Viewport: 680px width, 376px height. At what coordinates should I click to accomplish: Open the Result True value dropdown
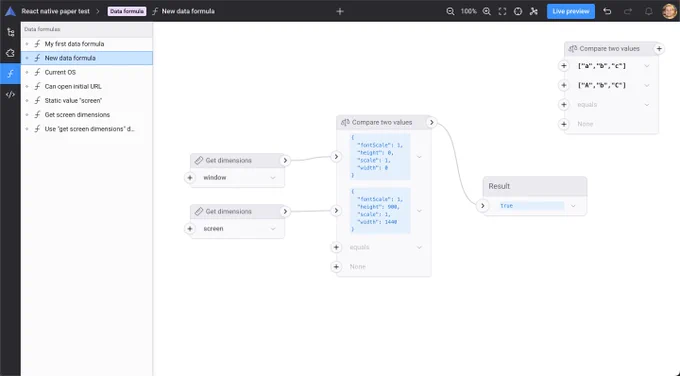click(573, 206)
